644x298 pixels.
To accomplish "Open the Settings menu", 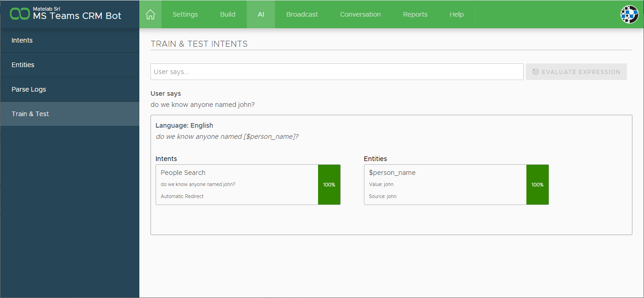I will [x=185, y=14].
